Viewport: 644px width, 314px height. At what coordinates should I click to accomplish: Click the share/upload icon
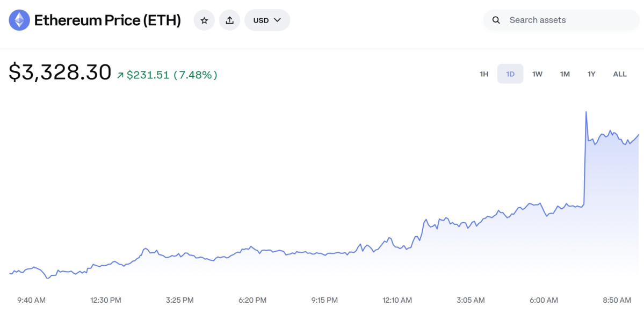tap(229, 20)
